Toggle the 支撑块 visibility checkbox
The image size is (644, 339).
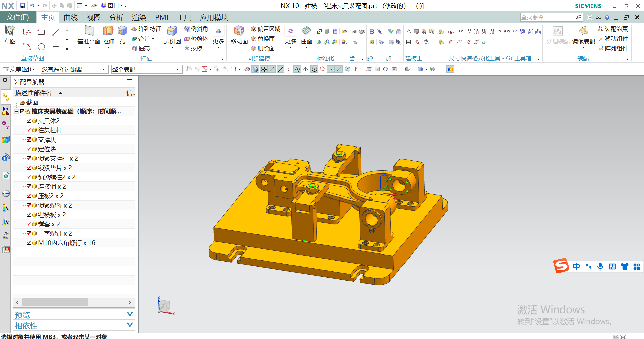click(x=29, y=139)
